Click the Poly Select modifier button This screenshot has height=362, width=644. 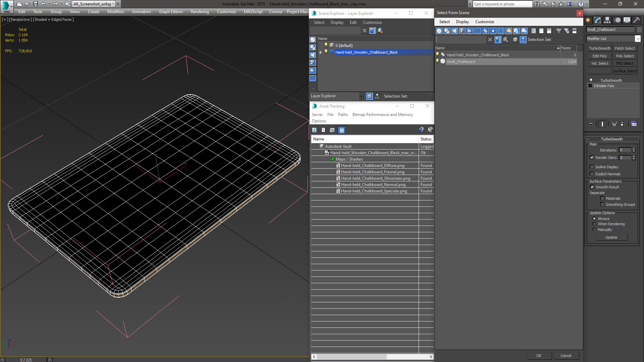click(625, 56)
